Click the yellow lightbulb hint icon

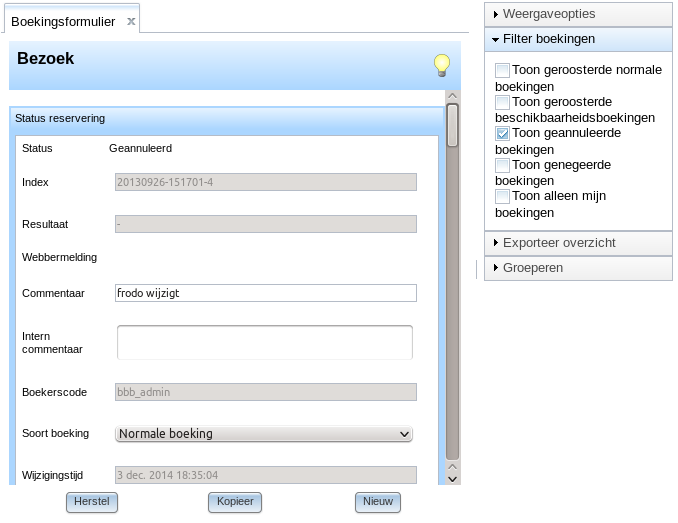click(x=441, y=65)
